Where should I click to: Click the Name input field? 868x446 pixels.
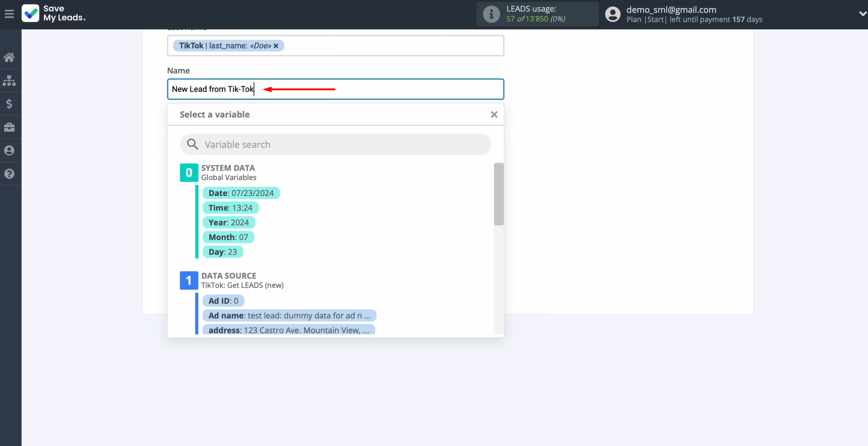[x=377, y=89]
